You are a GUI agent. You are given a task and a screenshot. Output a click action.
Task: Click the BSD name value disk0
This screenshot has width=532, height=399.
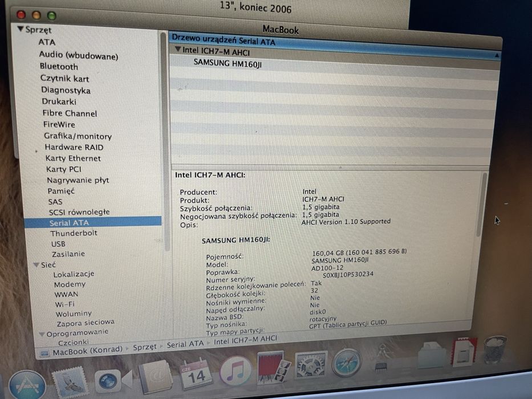[x=318, y=312]
